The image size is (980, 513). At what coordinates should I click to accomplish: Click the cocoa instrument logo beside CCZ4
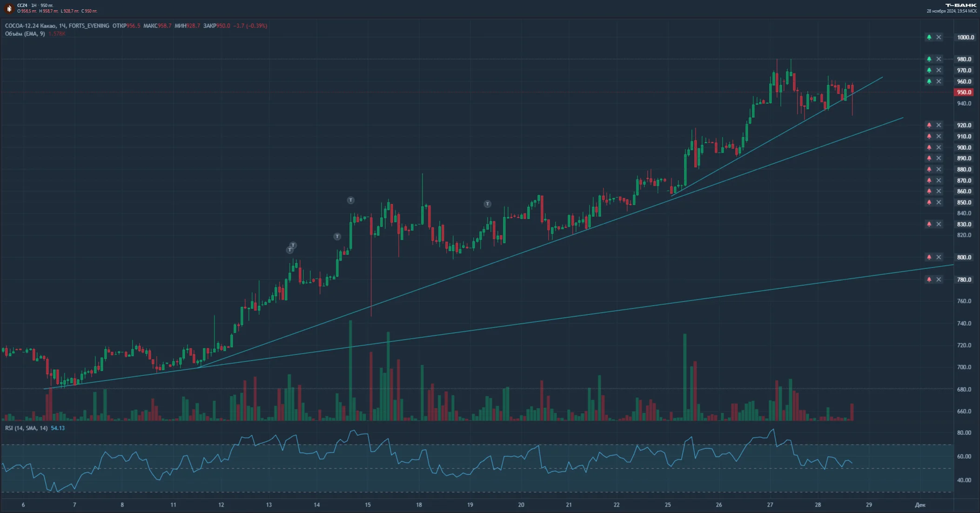[9, 8]
